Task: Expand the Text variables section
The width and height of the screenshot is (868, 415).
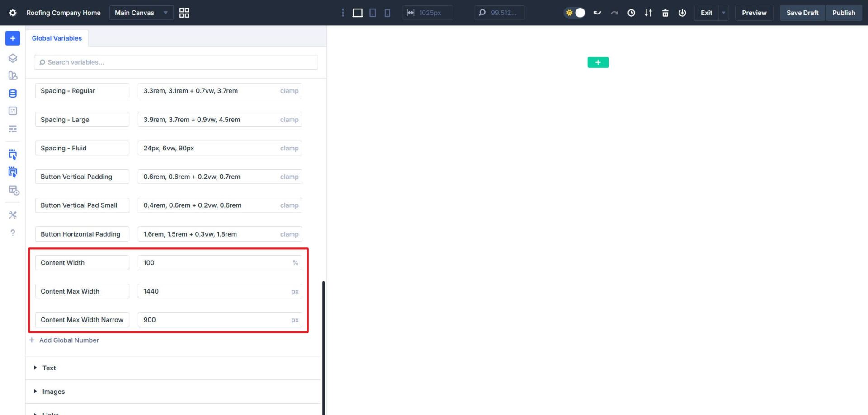Action: point(49,368)
